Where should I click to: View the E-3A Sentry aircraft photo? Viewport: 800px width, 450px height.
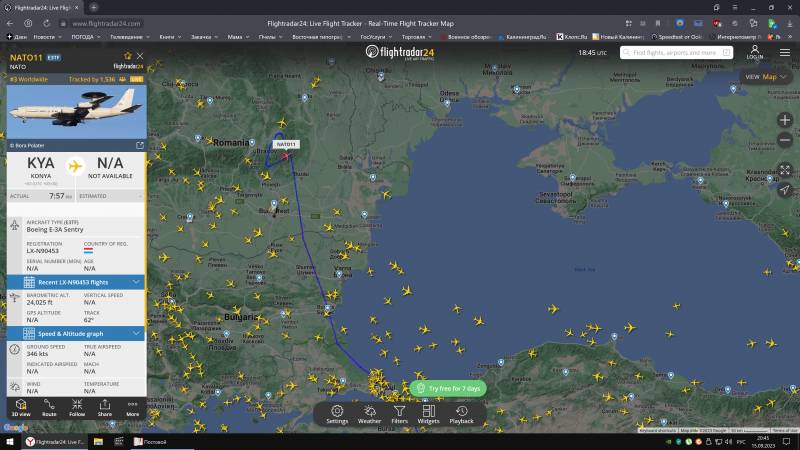[77, 112]
